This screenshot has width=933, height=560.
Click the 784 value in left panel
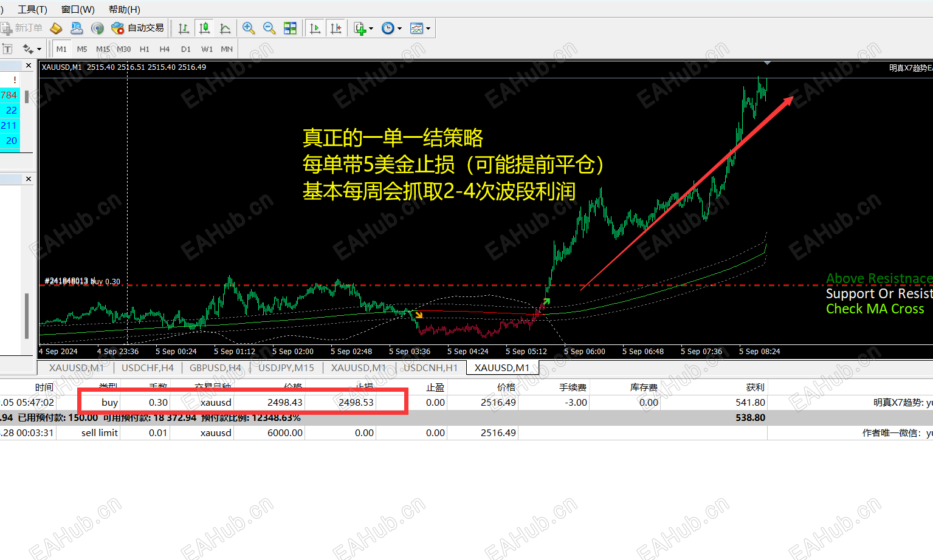coord(9,95)
